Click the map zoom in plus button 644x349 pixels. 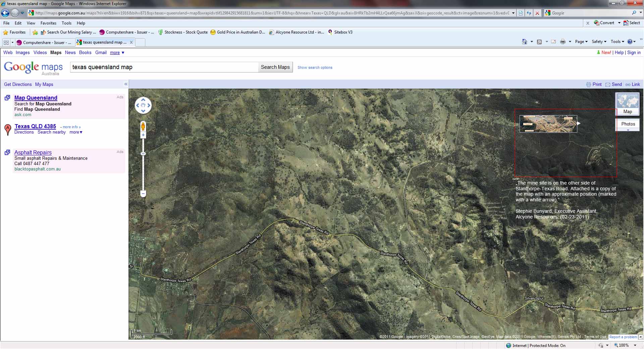tap(143, 135)
